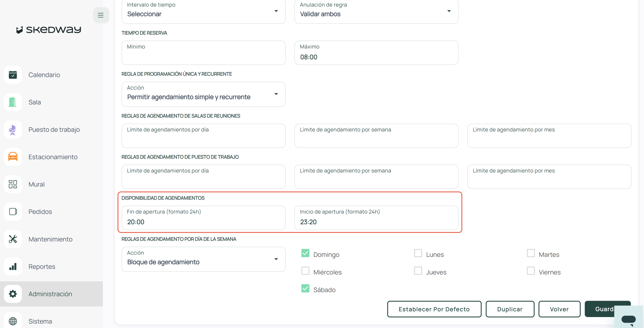644x328 pixels.
Task: Click the Establecer Por Defecto button
Action: coord(434,309)
